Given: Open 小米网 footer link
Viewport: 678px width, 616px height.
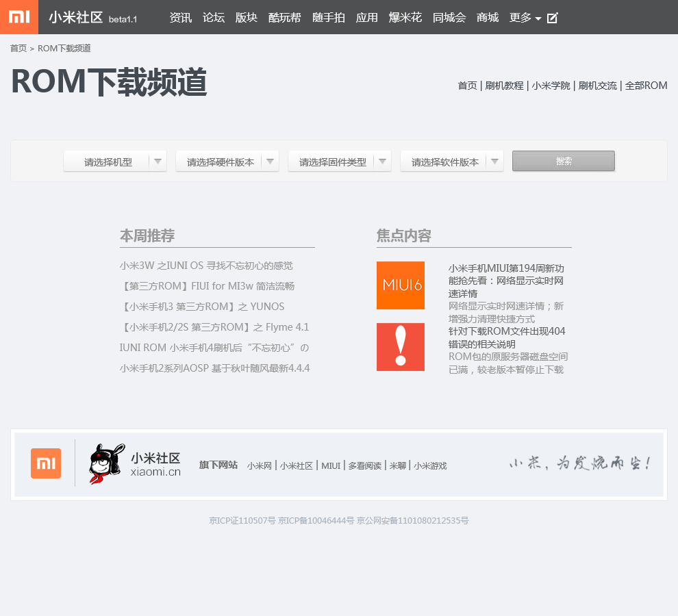Looking at the screenshot, I should point(260,466).
